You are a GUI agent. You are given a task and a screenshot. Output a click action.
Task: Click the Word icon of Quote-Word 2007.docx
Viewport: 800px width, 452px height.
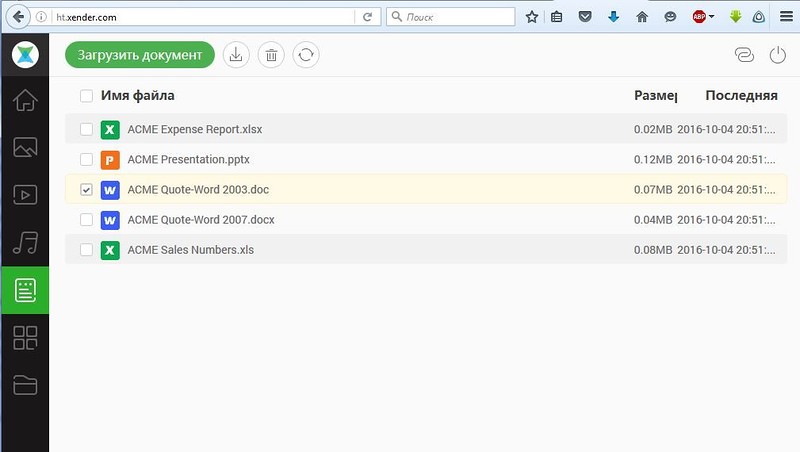(110, 220)
